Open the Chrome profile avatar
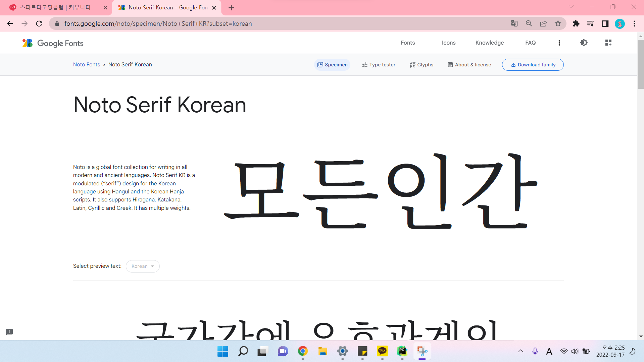Image resolution: width=644 pixels, height=362 pixels. pyautogui.click(x=620, y=23)
